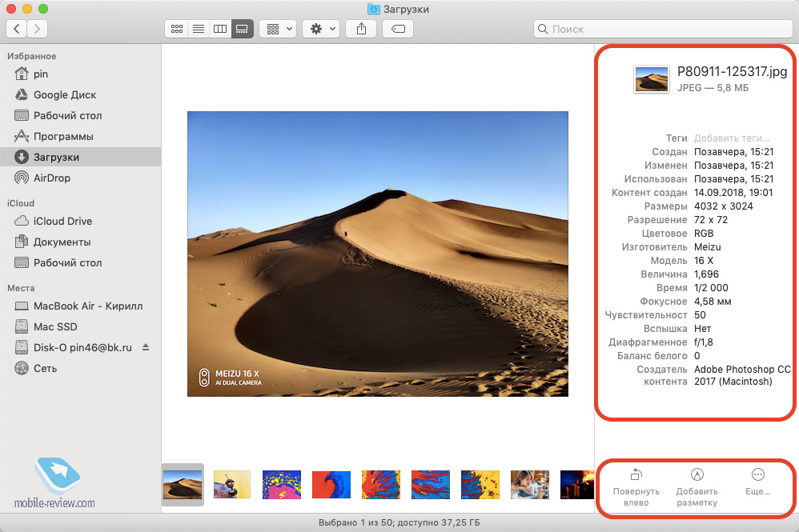This screenshot has width=799, height=532.
Task: Select the Программы sidebar item
Action: pos(62,136)
